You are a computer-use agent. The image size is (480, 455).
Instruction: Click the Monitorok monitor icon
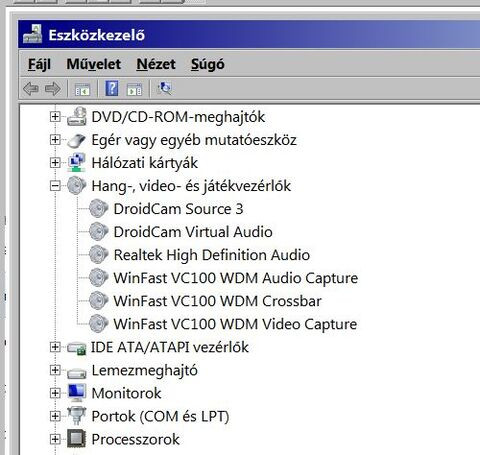[x=77, y=393]
